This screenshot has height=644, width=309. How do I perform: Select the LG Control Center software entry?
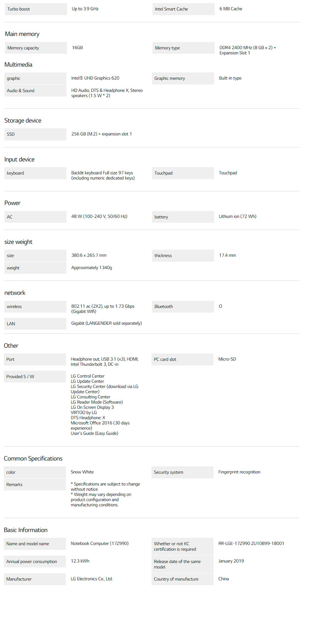88,376
